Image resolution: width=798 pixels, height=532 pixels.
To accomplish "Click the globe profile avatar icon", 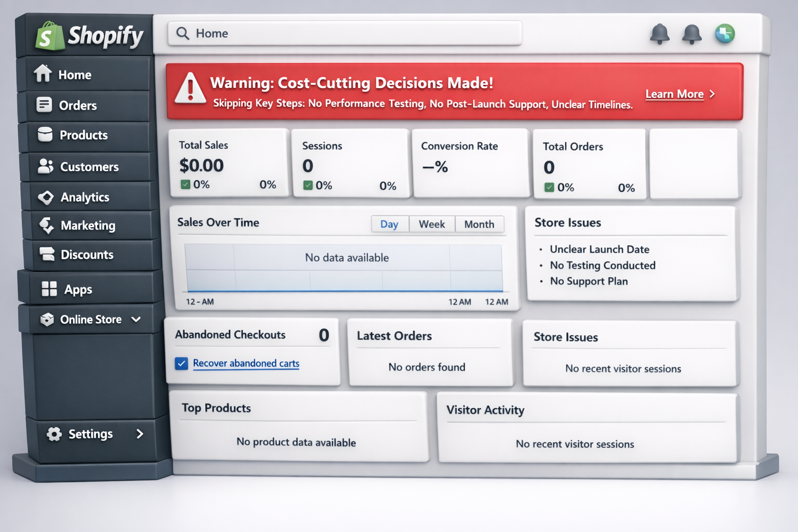I will tap(724, 34).
